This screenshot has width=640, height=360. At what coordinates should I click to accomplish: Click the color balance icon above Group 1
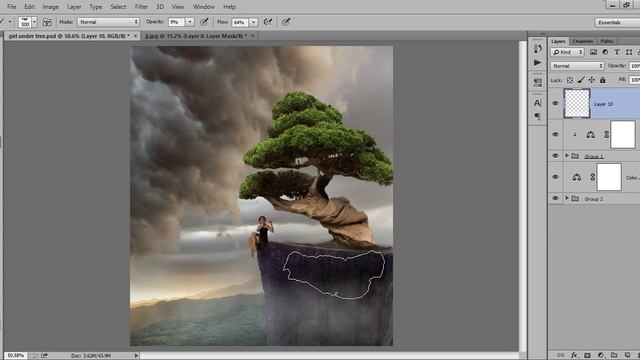click(590, 135)
